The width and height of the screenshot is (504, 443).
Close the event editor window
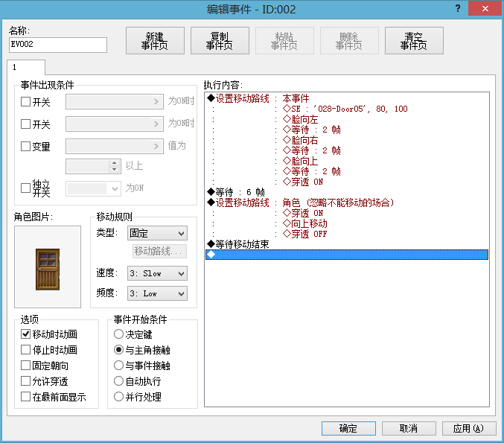485,9
